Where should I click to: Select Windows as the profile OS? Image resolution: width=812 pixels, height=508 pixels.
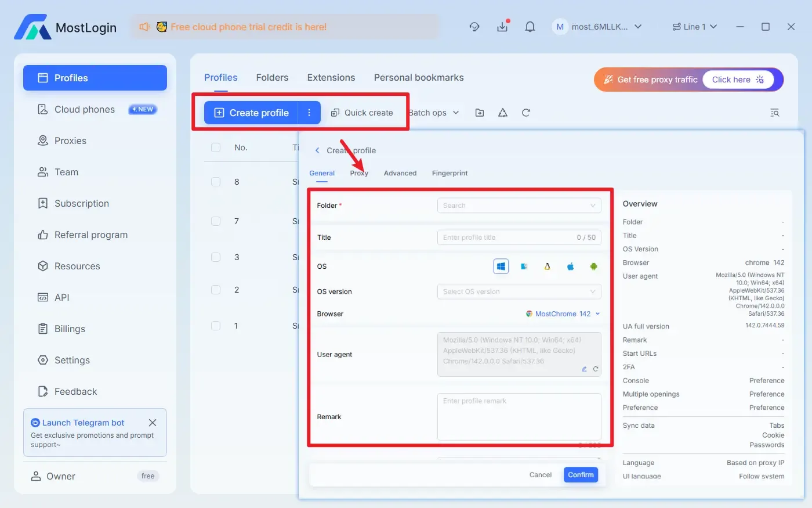point(501,266)
